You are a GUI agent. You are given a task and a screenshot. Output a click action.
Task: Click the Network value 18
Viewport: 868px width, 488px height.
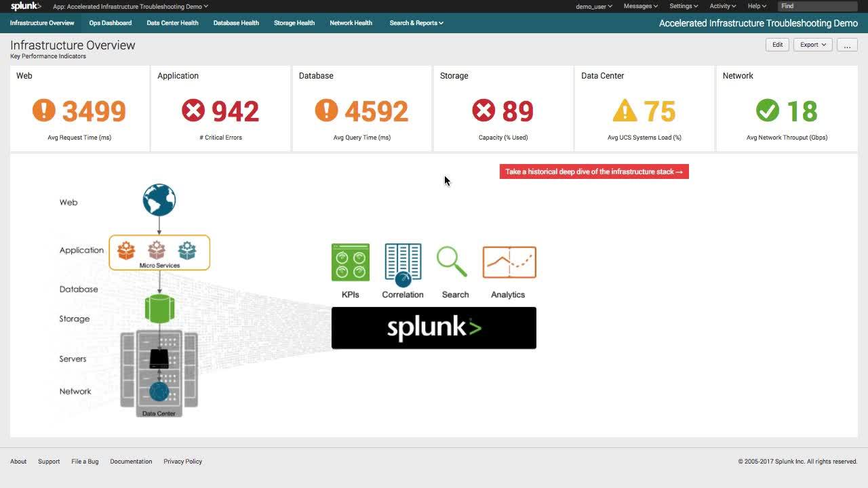802,111
